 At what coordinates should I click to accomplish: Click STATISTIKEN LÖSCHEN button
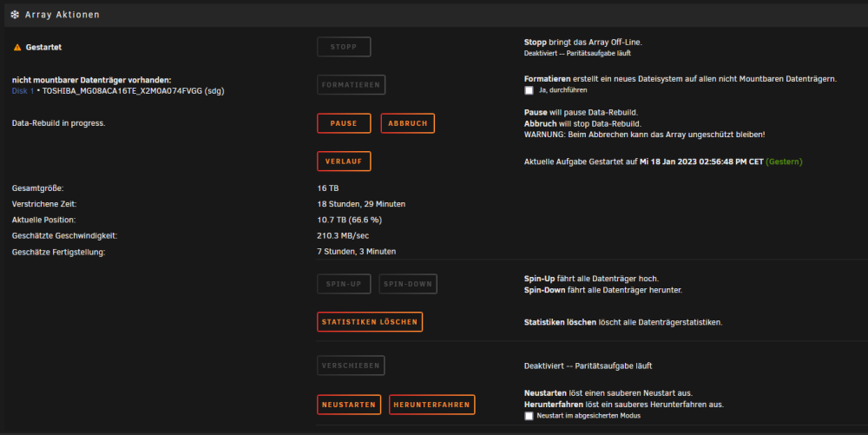click(x=370, y=322)
